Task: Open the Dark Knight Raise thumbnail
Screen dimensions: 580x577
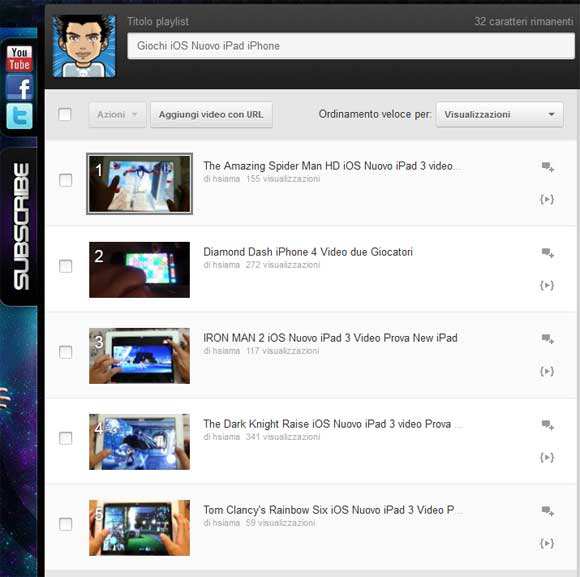Action: (139, 442)
